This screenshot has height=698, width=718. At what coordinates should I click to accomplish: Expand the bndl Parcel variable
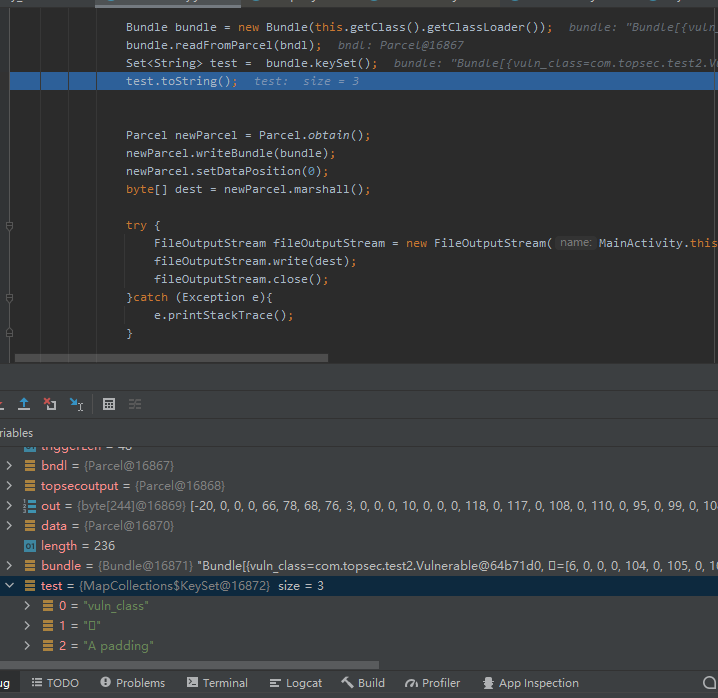[9, 466]
